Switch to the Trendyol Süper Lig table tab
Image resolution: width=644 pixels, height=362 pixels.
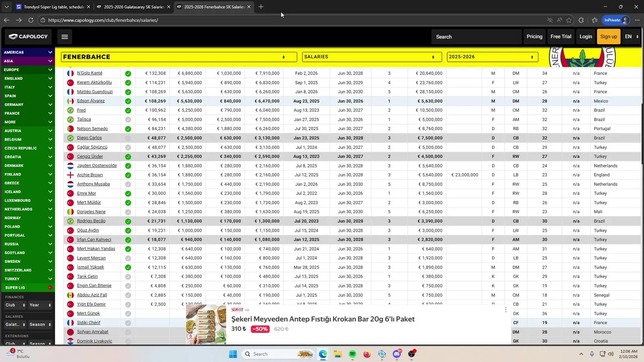pyautogui.click(x=53, y=7)
